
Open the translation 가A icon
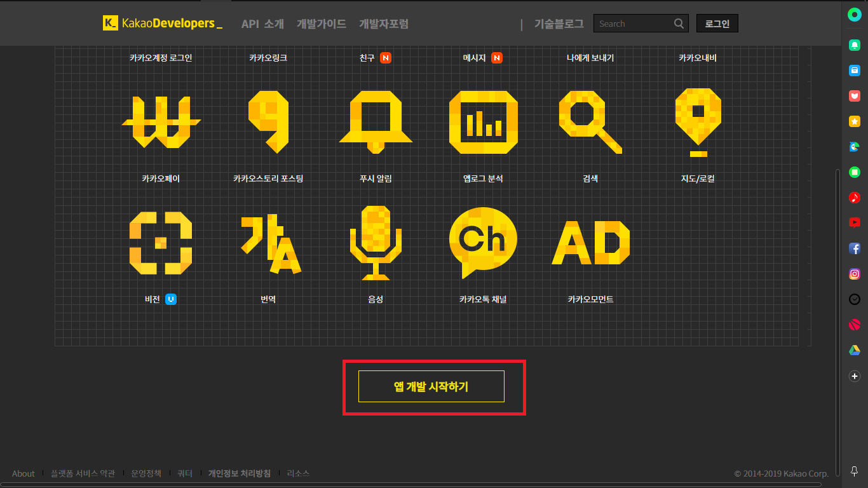270,245
